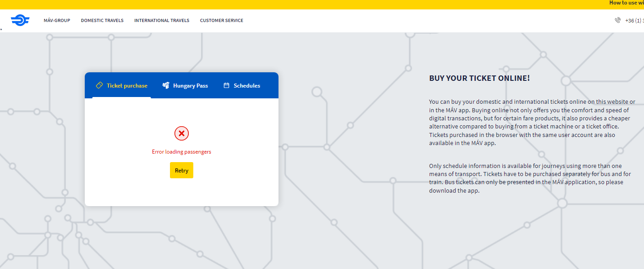Viewport: 644px width, 269px height.
Task: Click the ticket icon on Ticket purchase tab
Action: coord(100,85)
